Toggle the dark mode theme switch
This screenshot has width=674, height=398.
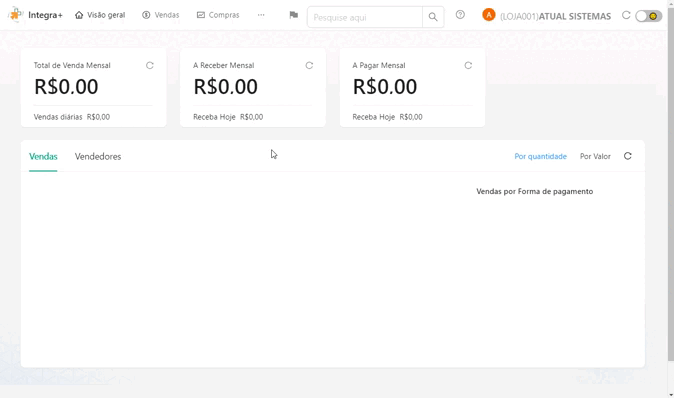click(x=649, y=16)
